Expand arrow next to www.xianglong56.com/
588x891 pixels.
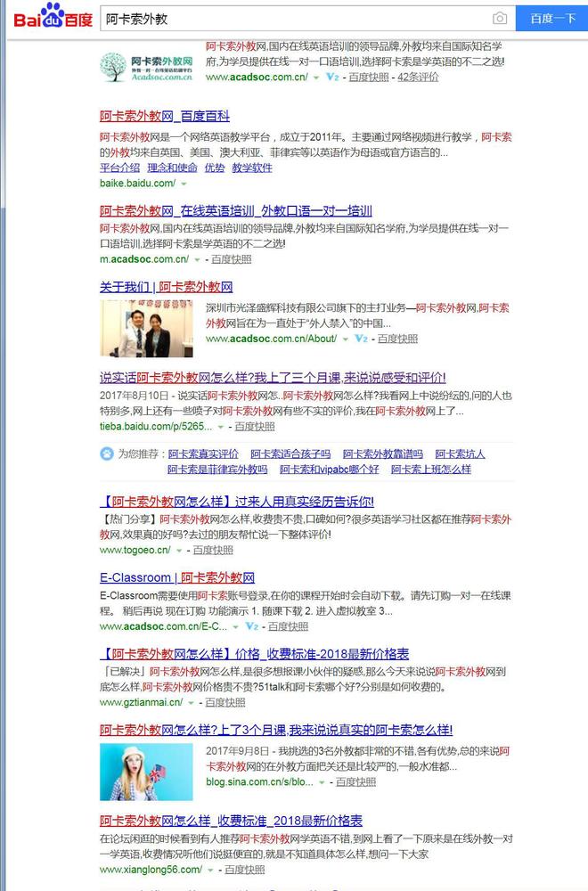tap(211, 870)
